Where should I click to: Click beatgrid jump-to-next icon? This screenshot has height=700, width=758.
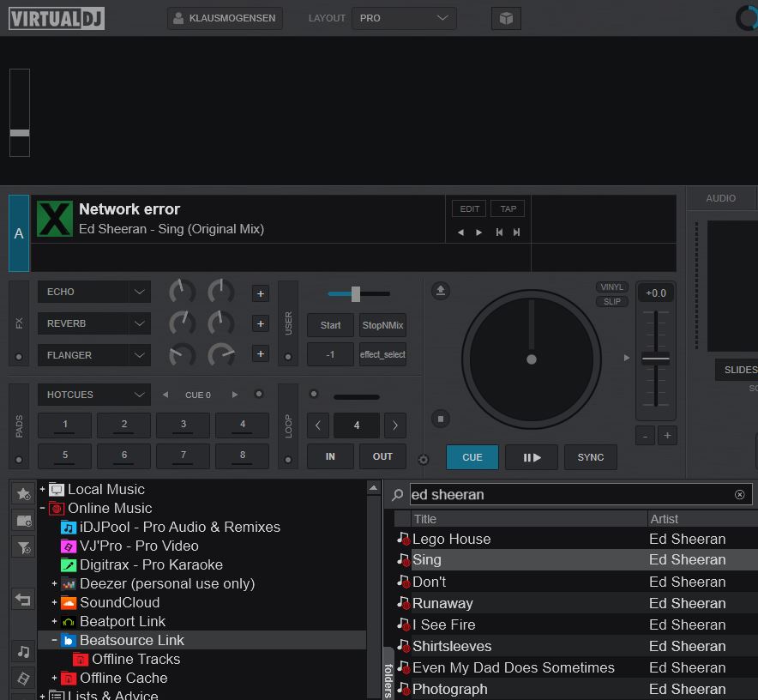click(x=517, y=232)
